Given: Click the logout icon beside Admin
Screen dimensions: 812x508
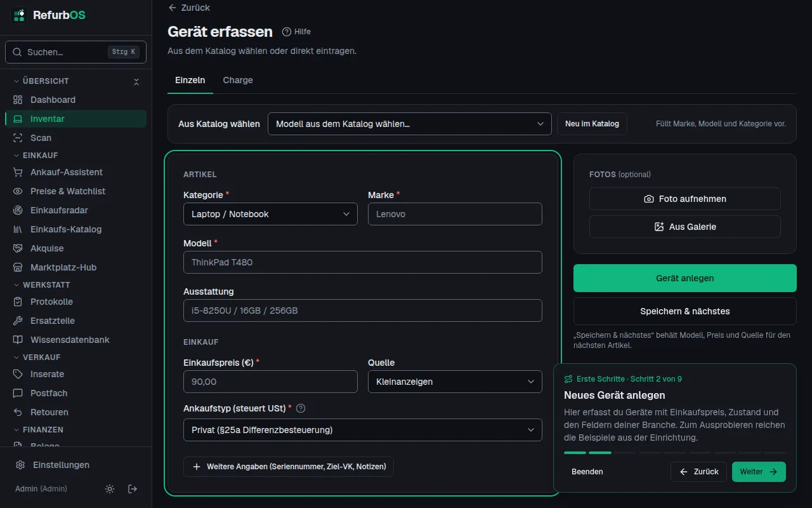Looking at the screenshot, I should [x=133, y=489].
